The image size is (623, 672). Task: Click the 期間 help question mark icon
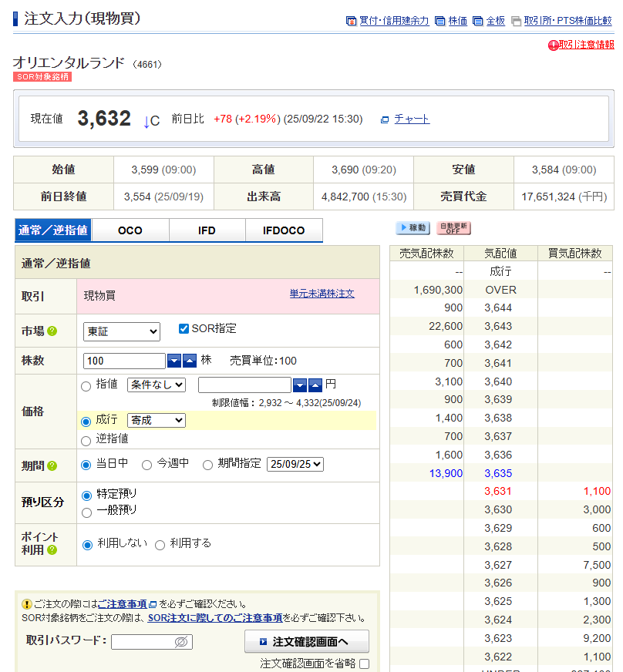(52, 465)
